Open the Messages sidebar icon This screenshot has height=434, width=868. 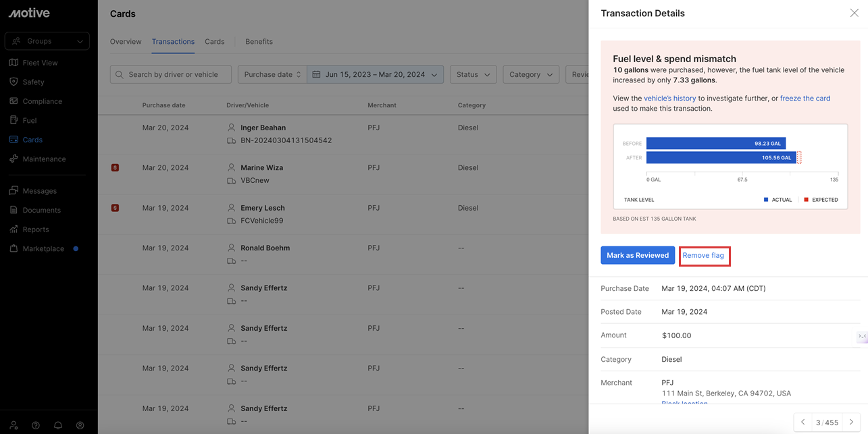(x=14, y=191)
